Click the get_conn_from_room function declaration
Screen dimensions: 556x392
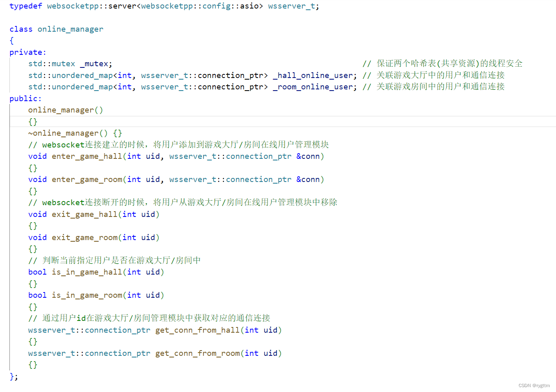click(x=155, y=353)
